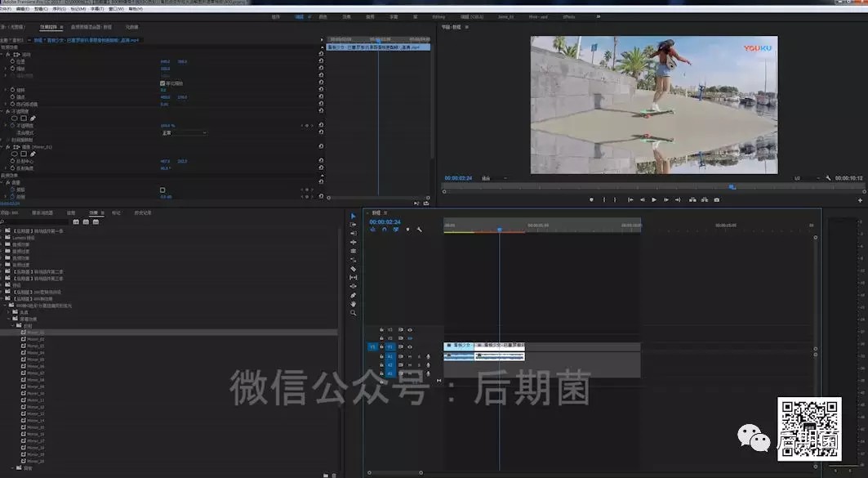
Task: Select the second video clip on V1
Action: tap(500, 346)
